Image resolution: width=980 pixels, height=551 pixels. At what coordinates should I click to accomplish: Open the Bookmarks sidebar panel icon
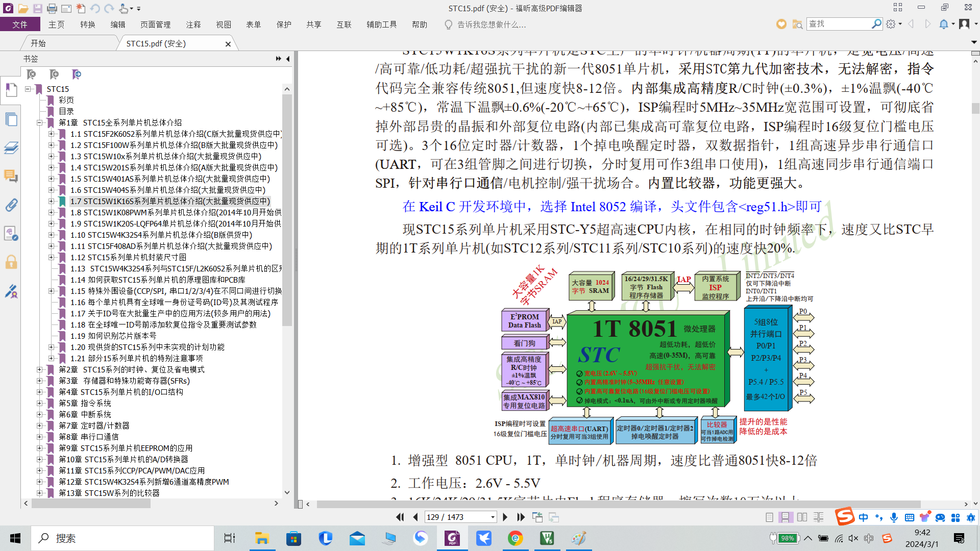click(11, 90)
